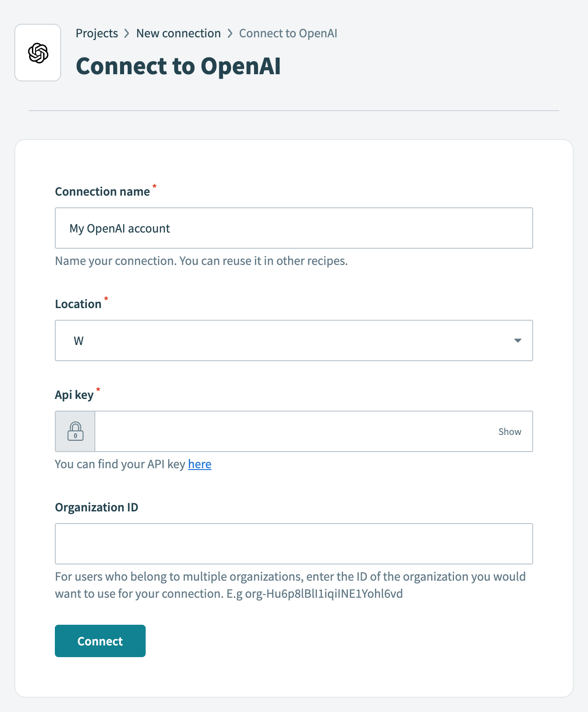Click the OpenAI logo icon
This screenshot has height=712, width=588.
[x=37, y=53]
